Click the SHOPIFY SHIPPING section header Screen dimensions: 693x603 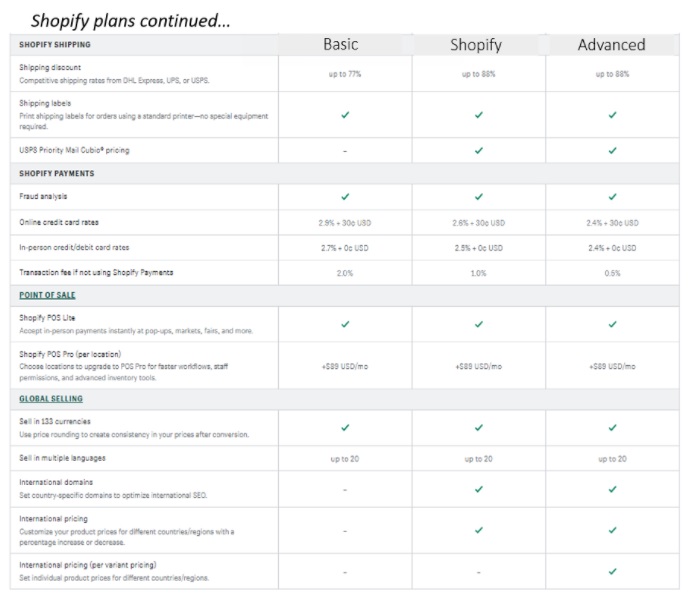(x=55, y=45)
